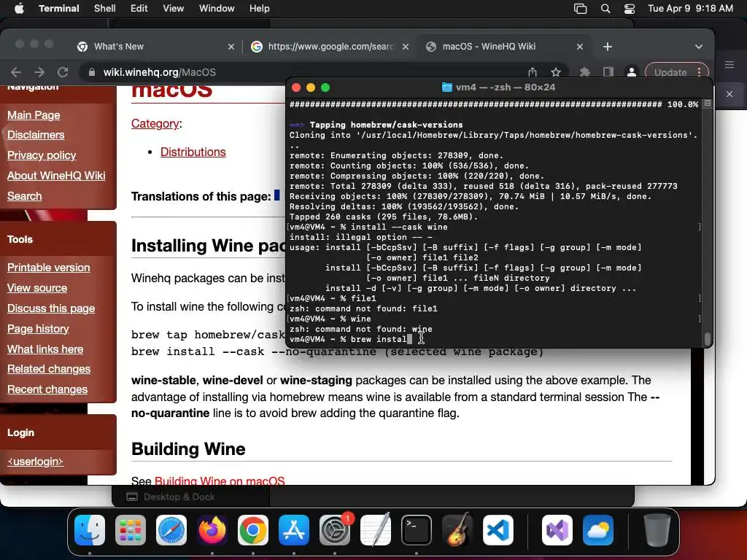This screenshot has width=747, height=560.
Task: Open the Terminal menu in menu bar
Action: point(59,9)
